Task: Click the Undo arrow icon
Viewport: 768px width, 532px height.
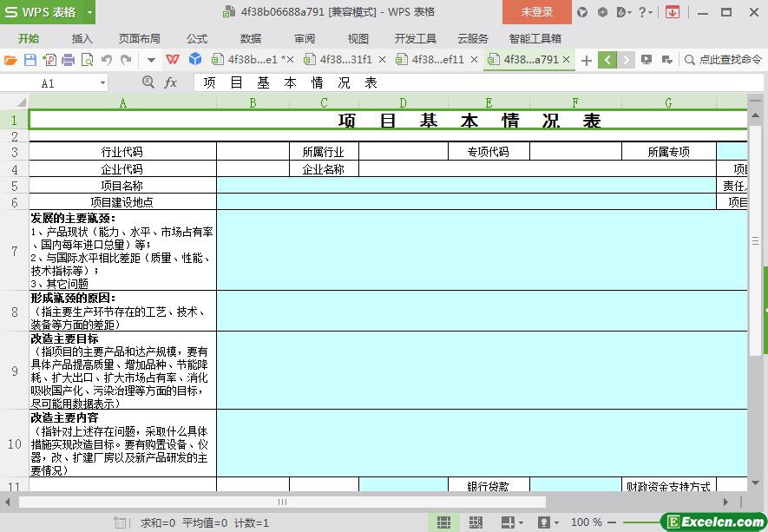Action: [x=107, y=60]
